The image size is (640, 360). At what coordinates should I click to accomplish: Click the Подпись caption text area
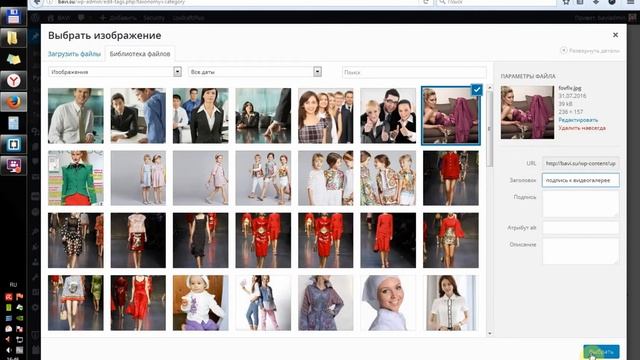[x=580, y=204]
